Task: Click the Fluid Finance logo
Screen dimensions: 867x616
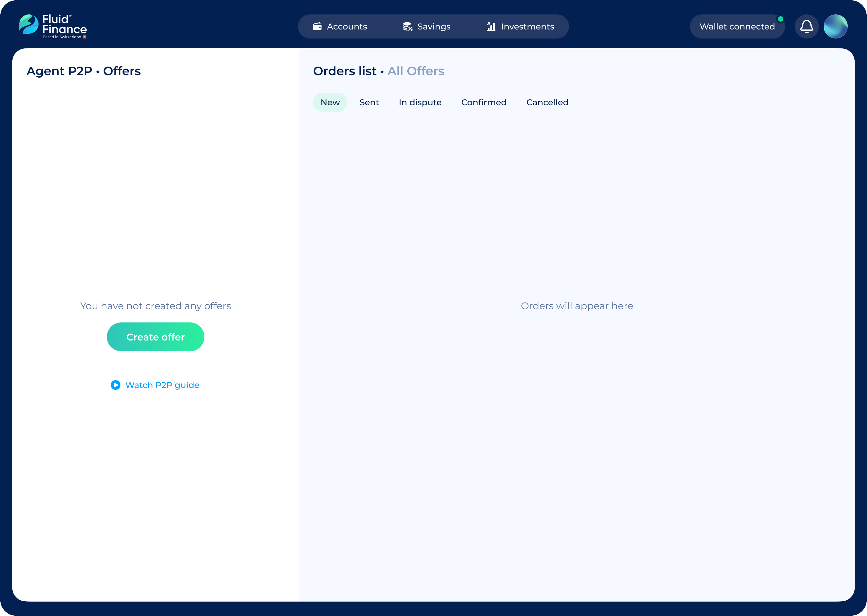Action: click(x=53, y=26)
